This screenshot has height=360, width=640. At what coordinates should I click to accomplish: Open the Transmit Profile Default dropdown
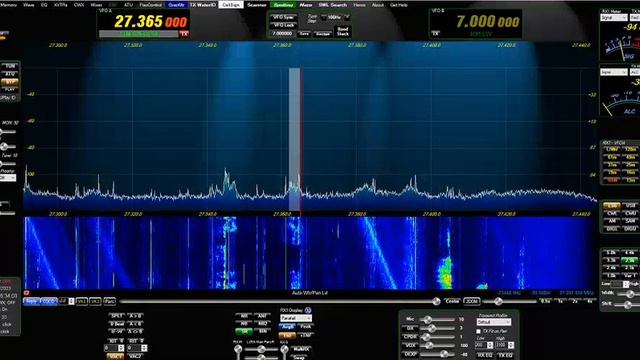click(493, 322)
